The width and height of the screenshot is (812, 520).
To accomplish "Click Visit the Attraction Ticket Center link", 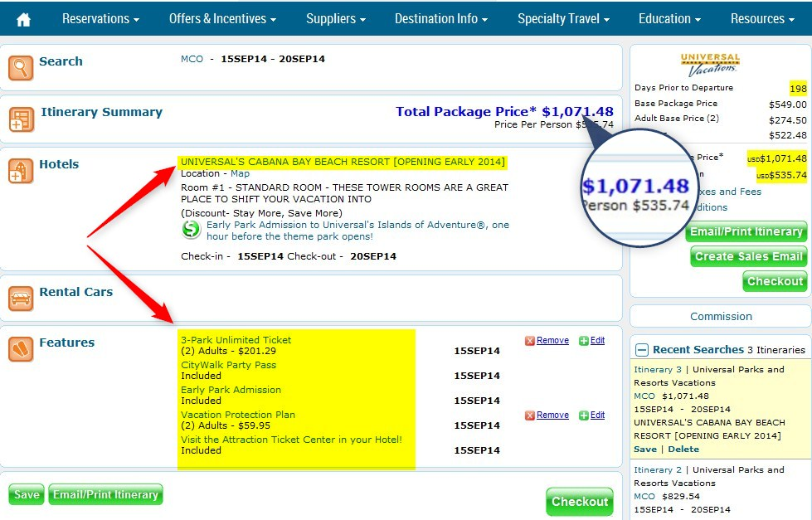I will (x=291, y=440).
